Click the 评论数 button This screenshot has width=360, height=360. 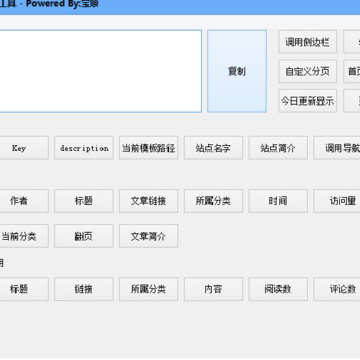(337, 289)
